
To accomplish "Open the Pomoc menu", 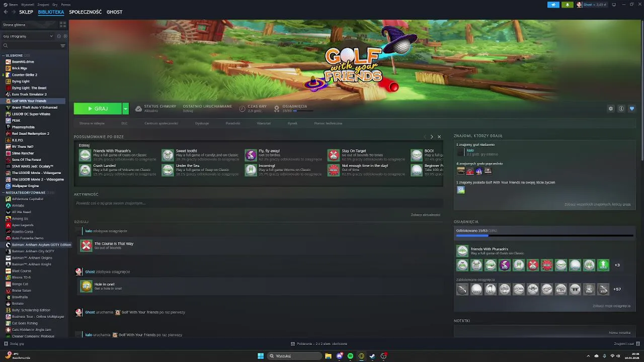I will 66,5.
